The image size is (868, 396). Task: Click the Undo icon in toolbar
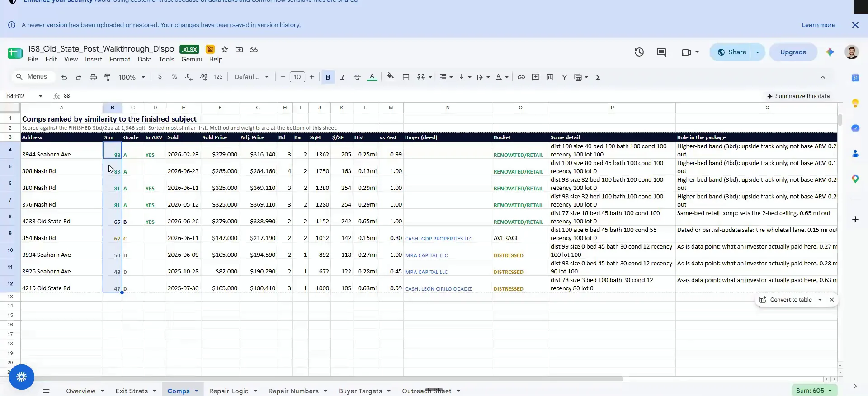[64, 77]
